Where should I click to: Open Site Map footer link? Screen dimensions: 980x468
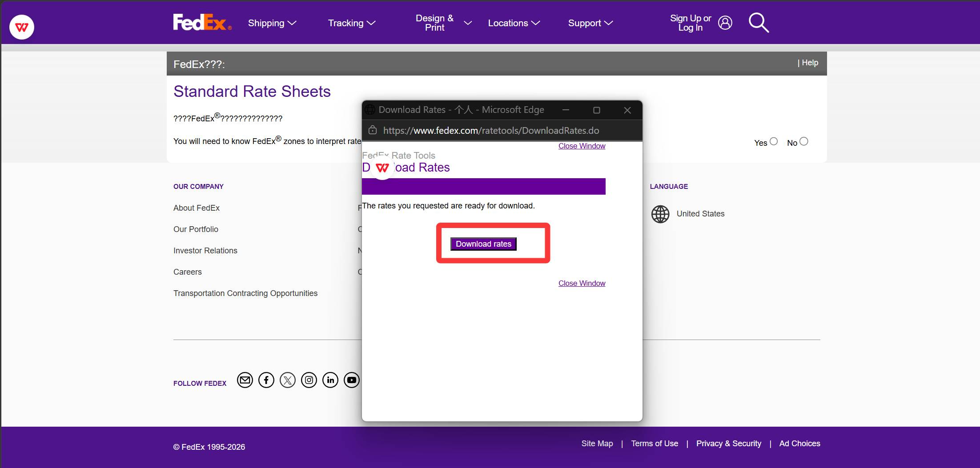coord(597,444)
